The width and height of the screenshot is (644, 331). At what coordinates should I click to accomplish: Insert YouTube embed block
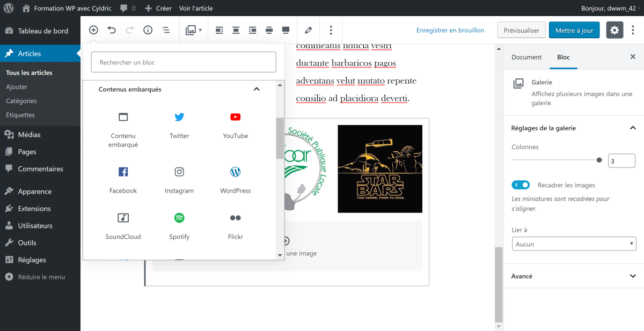click(236, 127)
